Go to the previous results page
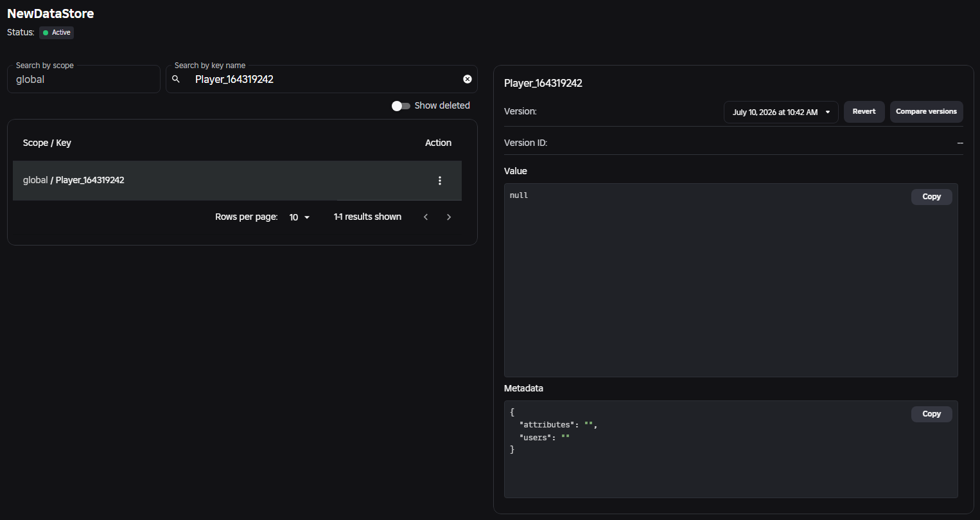The height and width of the screenshot is (520, 980). pyautogui.click(x=426, y=217)
